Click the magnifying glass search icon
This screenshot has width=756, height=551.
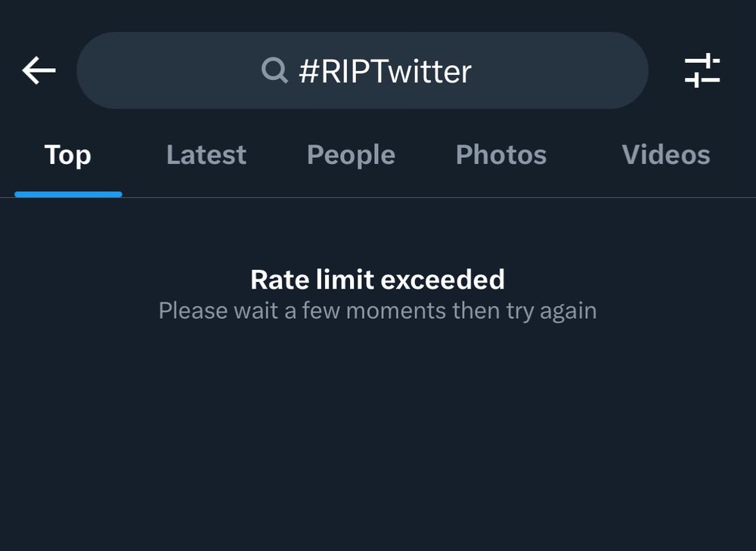point(274,71)
